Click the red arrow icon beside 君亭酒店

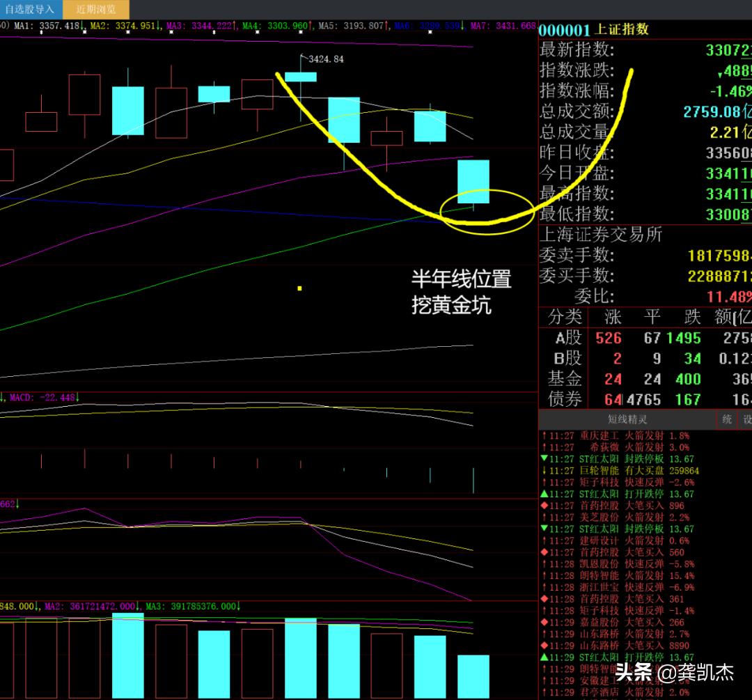pyautogui.click(x=544, y=692)
